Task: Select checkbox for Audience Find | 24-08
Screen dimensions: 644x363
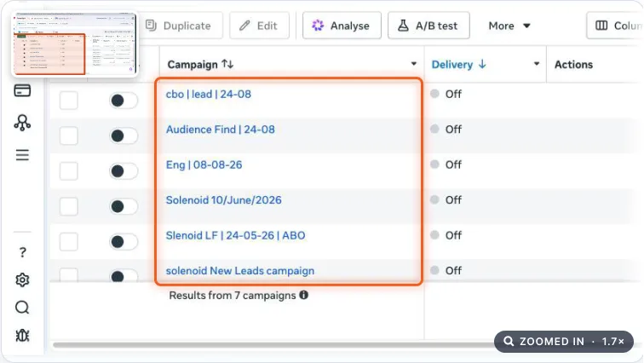Action: pos(69,135)
